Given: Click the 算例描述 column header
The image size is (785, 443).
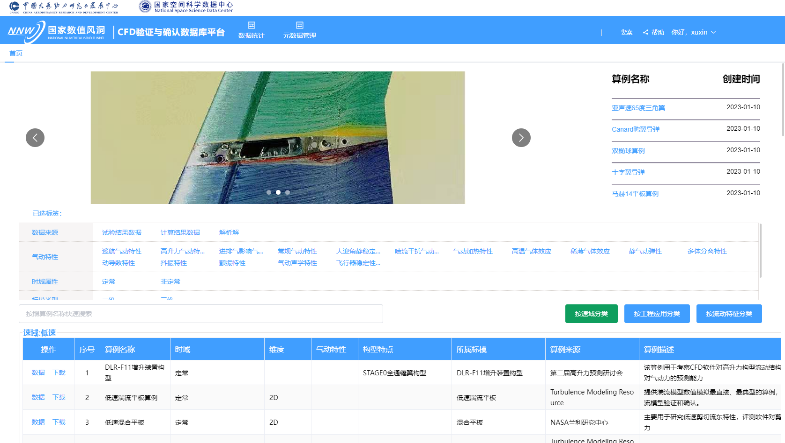Looking at the screenshot, I should click(x=659, y=349).
